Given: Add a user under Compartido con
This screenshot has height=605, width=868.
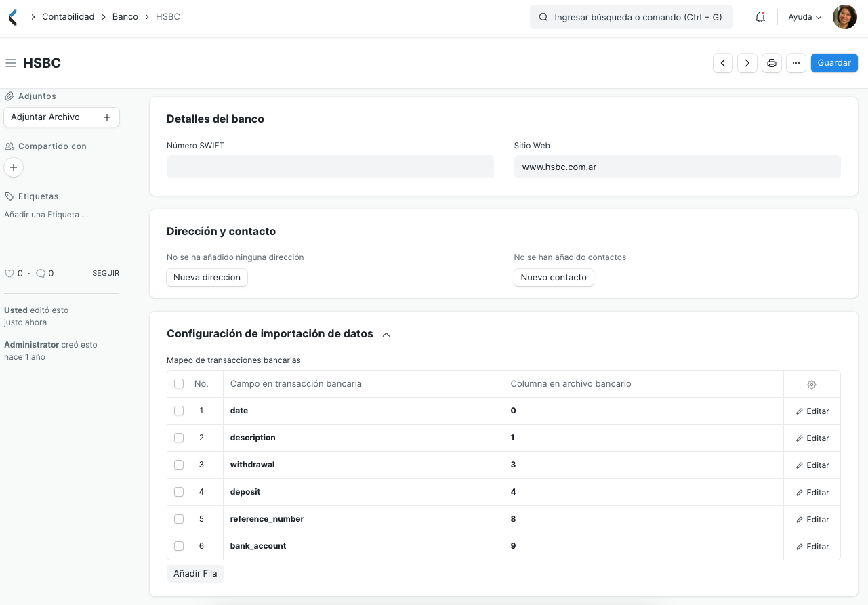Looking at the screenshot, I should point(14,167).
